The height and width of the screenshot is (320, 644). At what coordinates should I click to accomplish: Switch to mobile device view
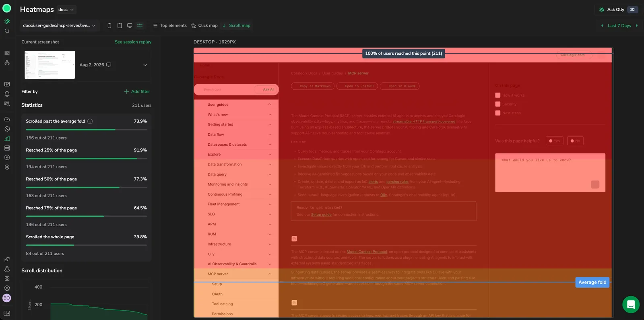[x=109, y=25]
